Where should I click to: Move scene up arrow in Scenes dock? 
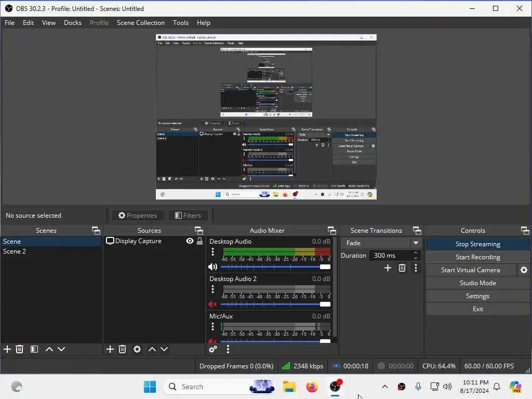[49, 349]
